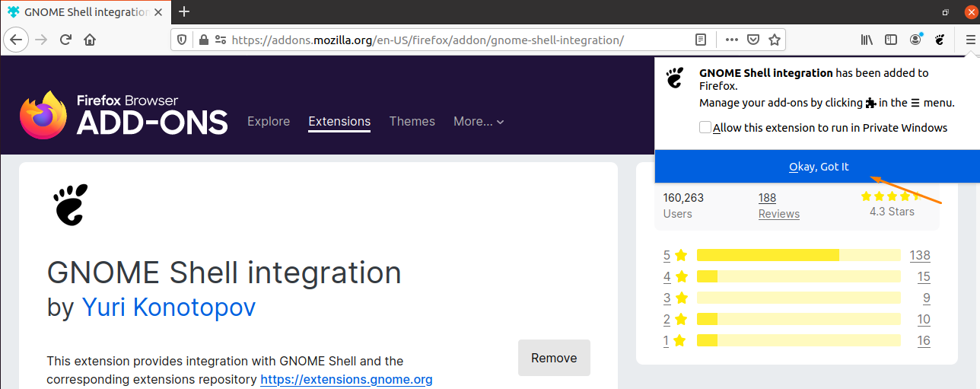View site security padlock info
This screenshot has height=389, width=980.
coord(202,40)
